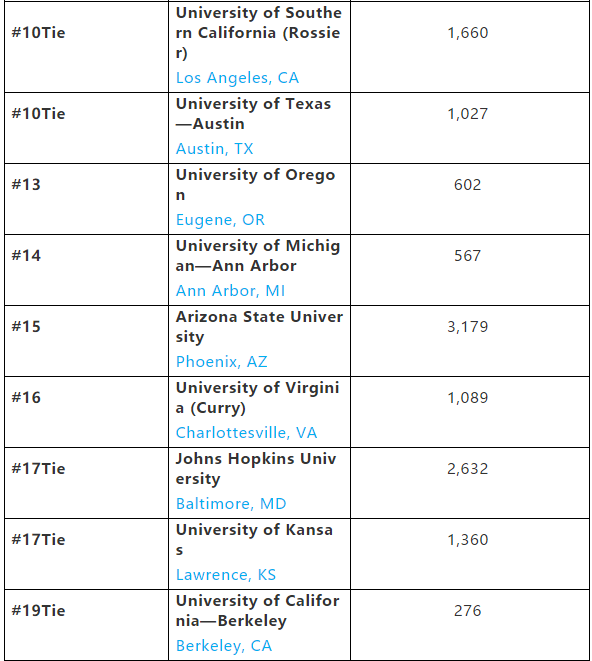Screen dimensions: 592x661
Task: Open the Berkeley, CA link
Action: [224, 646]
